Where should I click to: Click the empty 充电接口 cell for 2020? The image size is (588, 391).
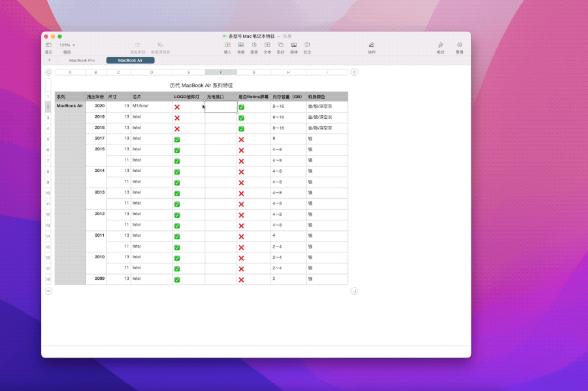[x=221, y=107]
